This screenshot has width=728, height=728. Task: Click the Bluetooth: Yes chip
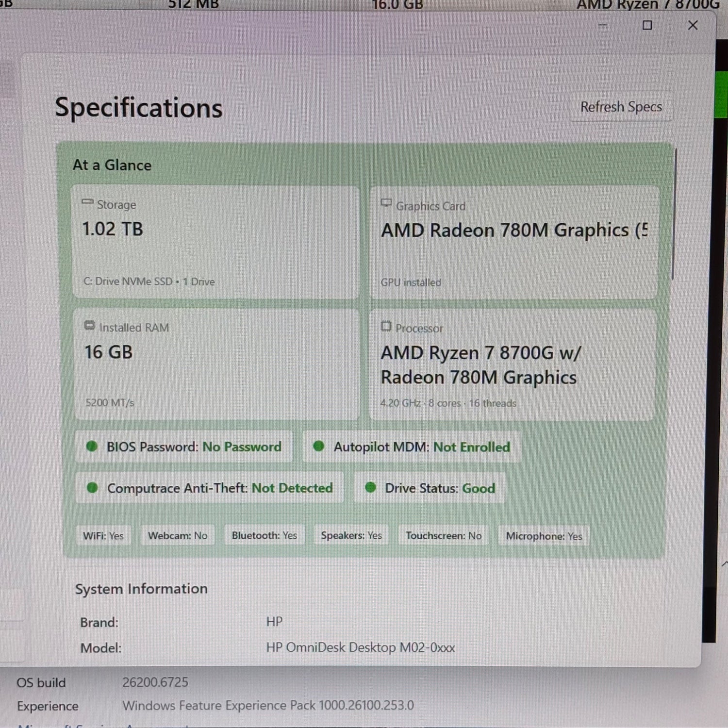click(x=265, y=535)
